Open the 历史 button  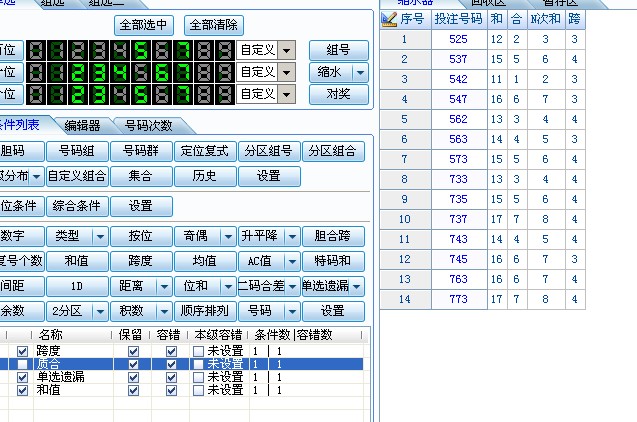(x=205, y=176)
